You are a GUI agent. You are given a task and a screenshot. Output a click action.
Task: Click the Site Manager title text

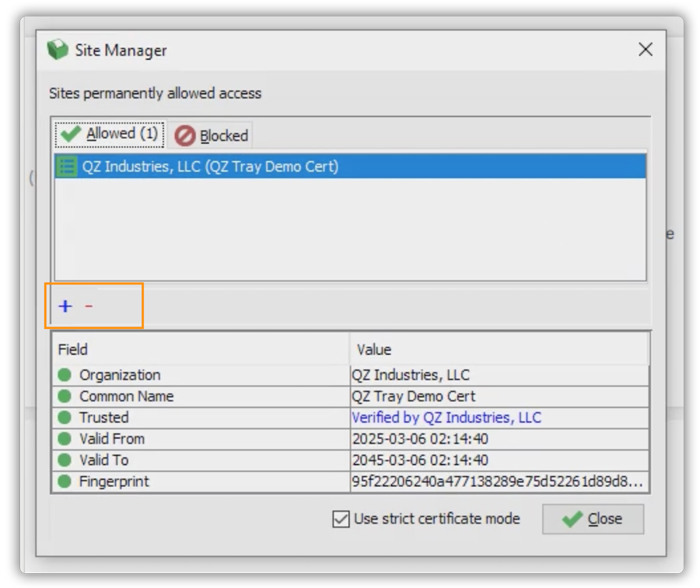(x=121, y=51)
